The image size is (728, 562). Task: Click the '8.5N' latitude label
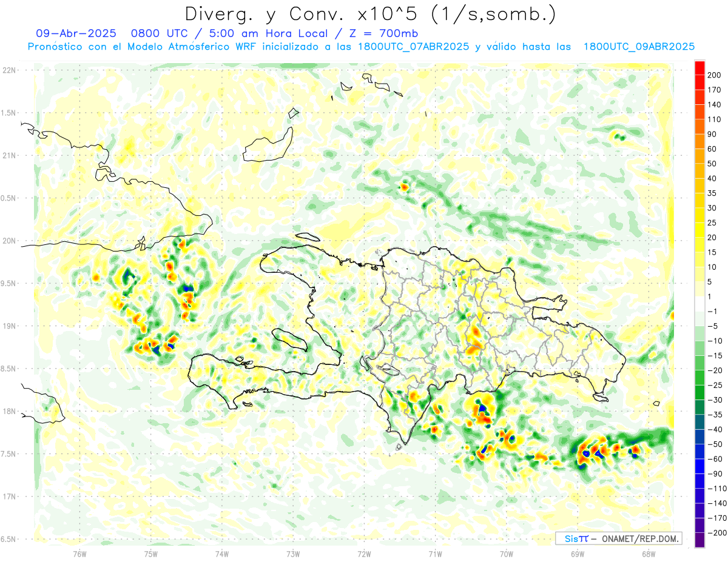pos(8,369)
